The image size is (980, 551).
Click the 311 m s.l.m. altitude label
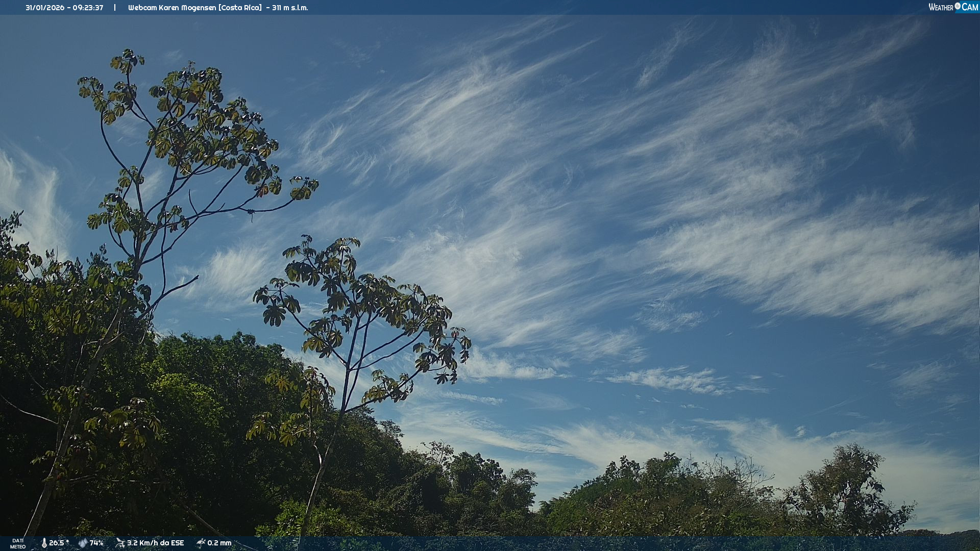[x=290, y=8]
